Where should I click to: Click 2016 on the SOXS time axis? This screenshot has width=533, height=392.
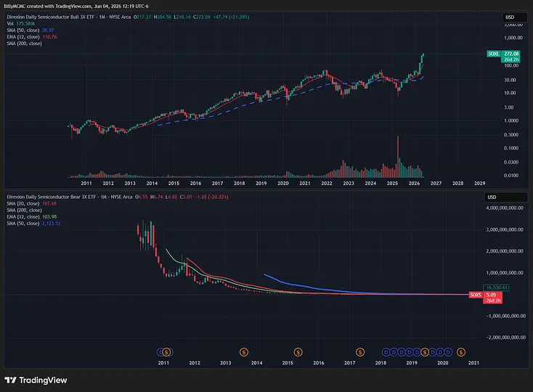coord(319,363)
